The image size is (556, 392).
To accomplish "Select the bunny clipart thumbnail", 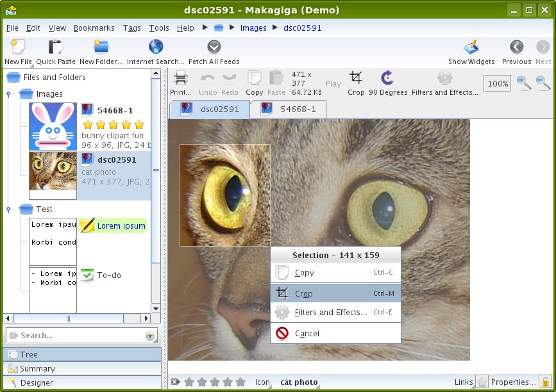I will pyautogui.click(x=53, y=126).
